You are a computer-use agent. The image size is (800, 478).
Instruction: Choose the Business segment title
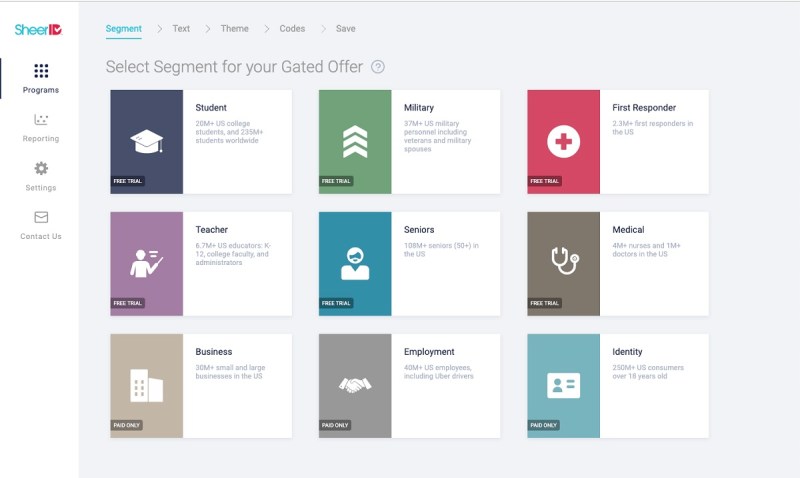[x=213, y=351]
